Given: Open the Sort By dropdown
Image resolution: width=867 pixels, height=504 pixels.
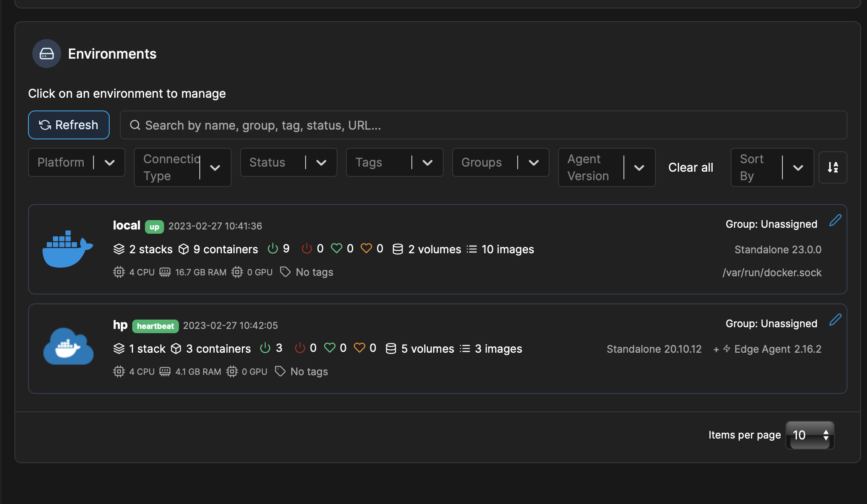Looking at the screenshot, I should pos(772,167).
